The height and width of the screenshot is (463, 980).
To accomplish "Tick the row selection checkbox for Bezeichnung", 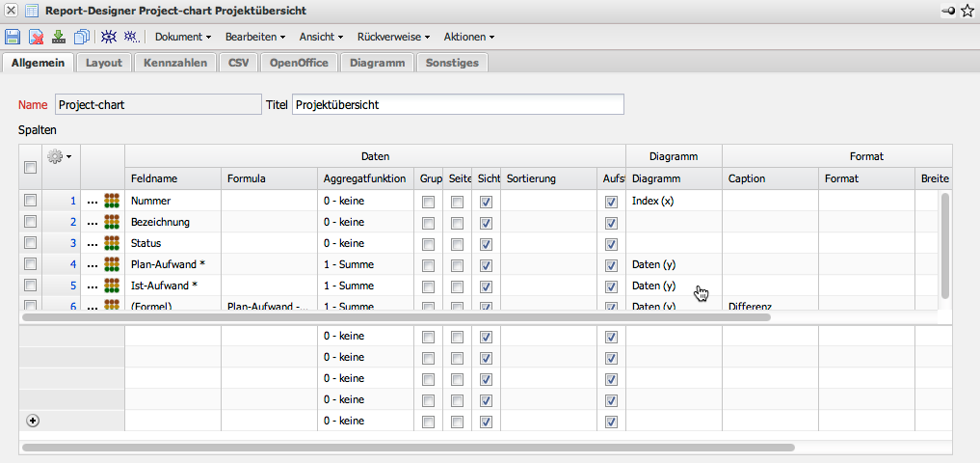I will click(30, 222).
